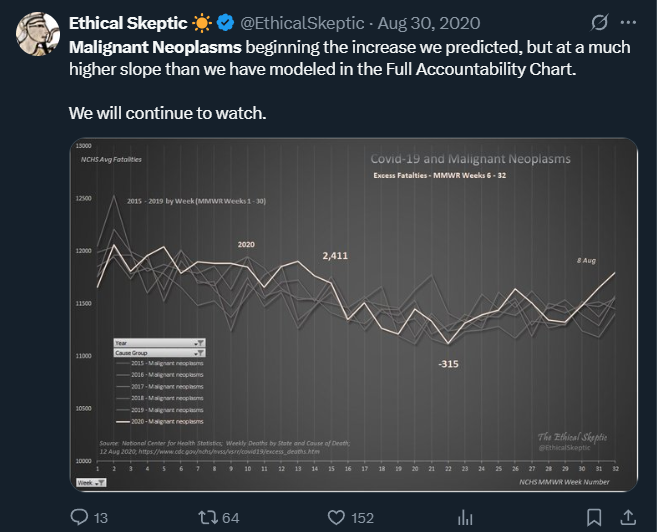The width and height of the screenshot is (657, 532).
Task: Bookmark this tweet
Action: pos(594,516)
